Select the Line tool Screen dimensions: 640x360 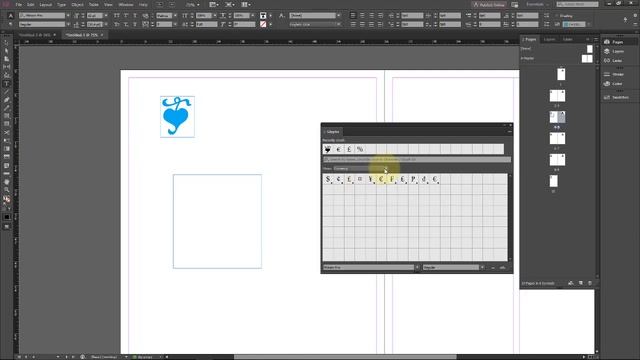7,92
